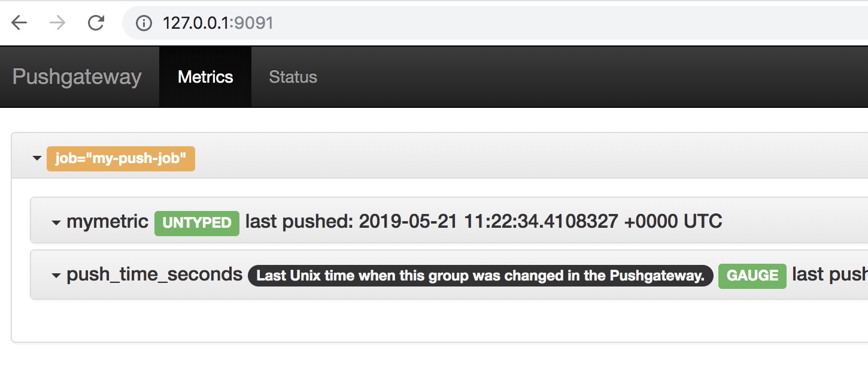The image size is (868, 380).
Task: Click the mymetric metric name
Action: (108, 222)
